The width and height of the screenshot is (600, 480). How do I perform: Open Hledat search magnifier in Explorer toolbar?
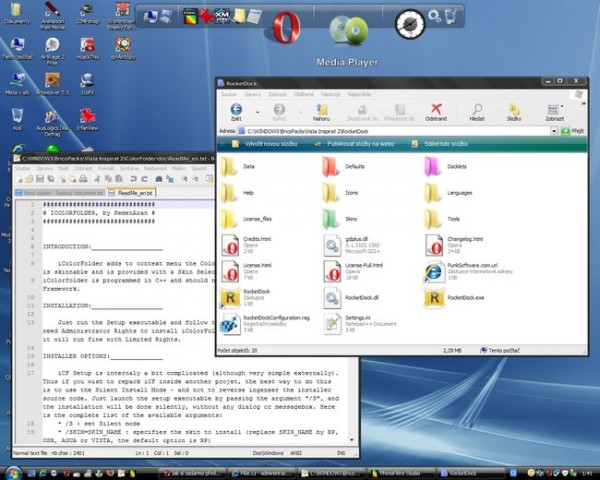pyautogui.click(x=477, y=113)
